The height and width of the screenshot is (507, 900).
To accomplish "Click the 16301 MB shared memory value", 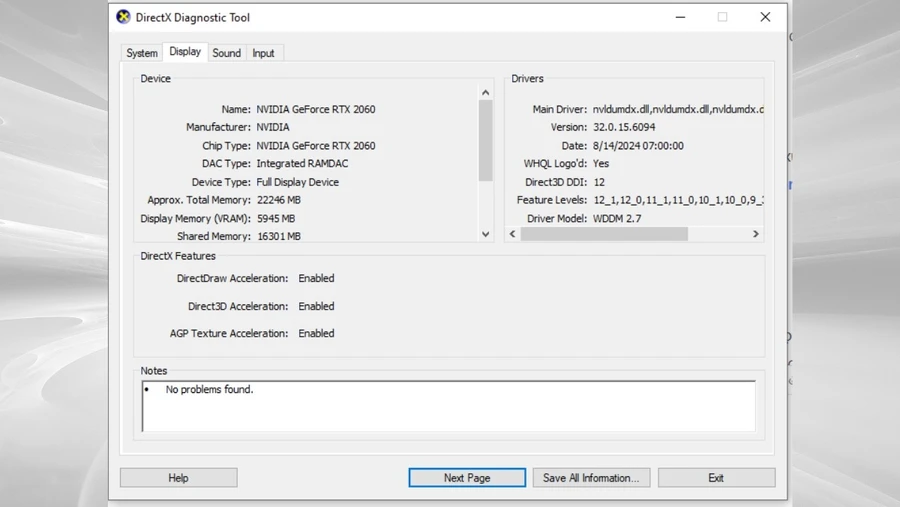I will click(x=278, y=236).
